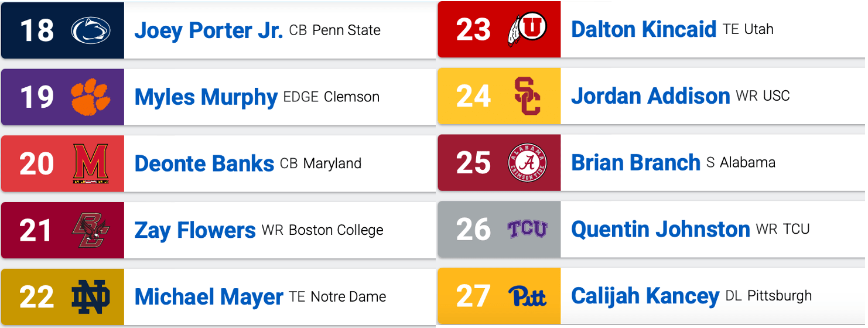
Task: Select Jordan Addison name link
Action: [x=650, y=96]
